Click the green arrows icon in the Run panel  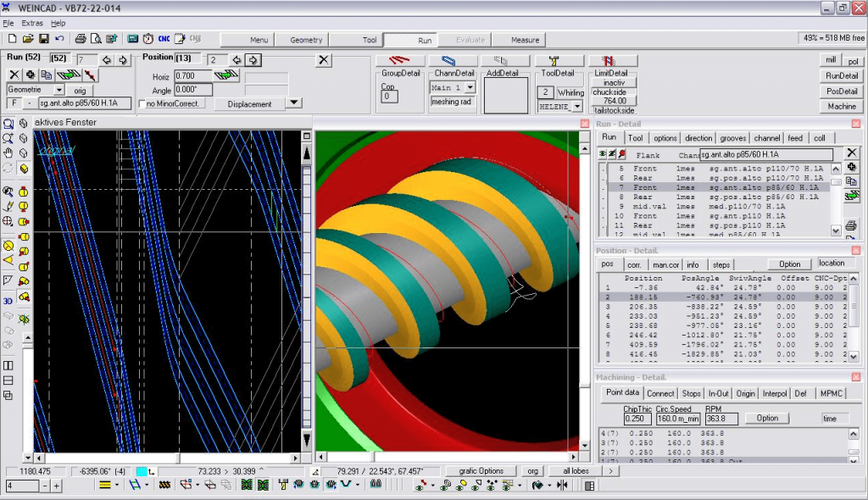tap(68, 75)
